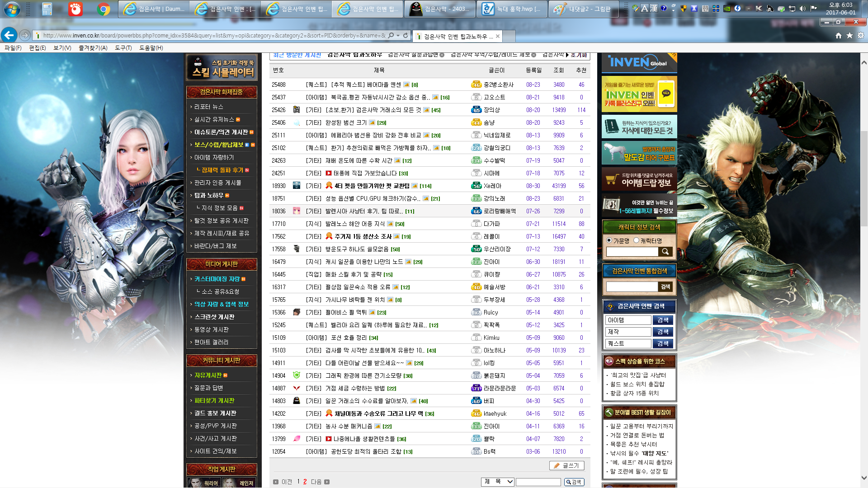The width and height of the screenshot is (868, 488).
Task: Click the INVEN Global logo
Action: tap(638, 63)
